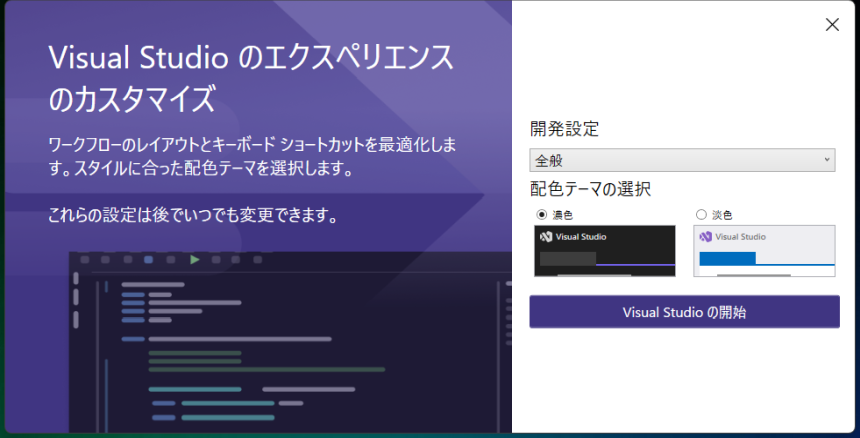Screen dimensions: 860x438
Task: Click the Visual Studio のエクスペリエンス title
Action: [x=250, y=57]
